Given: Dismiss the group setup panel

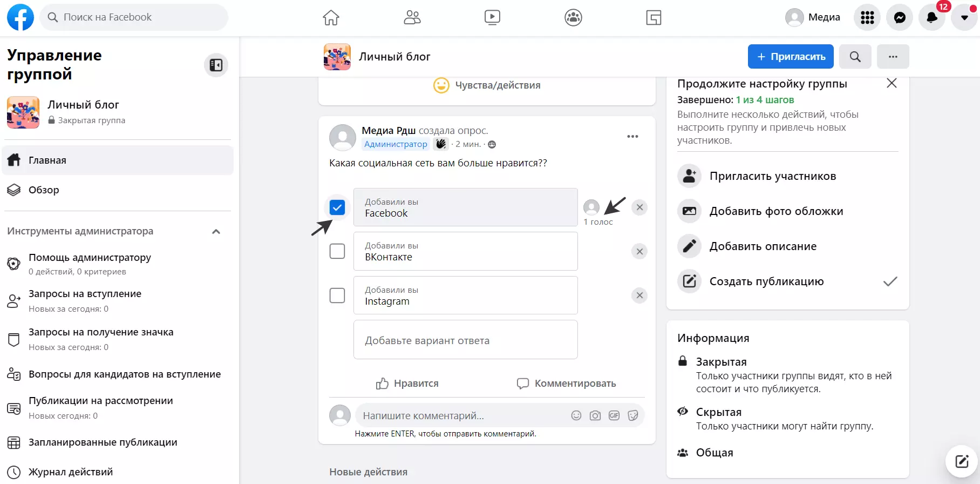Looking at the screenshot, I should pos(891,83).
